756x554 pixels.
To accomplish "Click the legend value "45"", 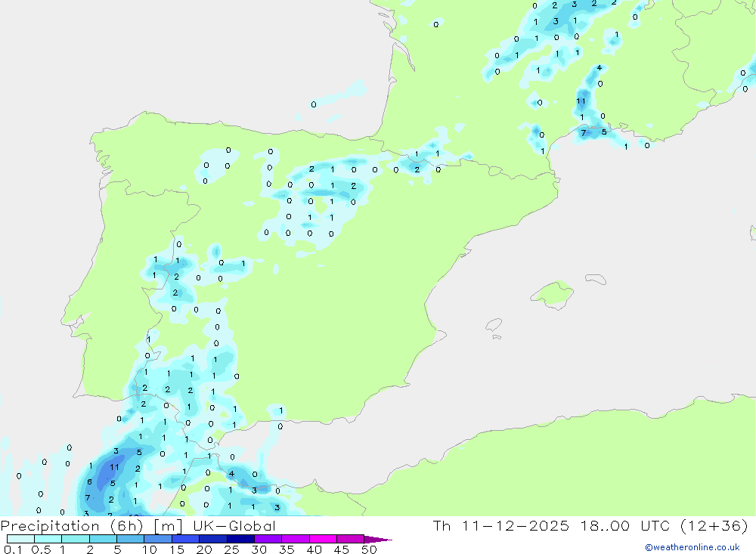I will pos(342,549).
